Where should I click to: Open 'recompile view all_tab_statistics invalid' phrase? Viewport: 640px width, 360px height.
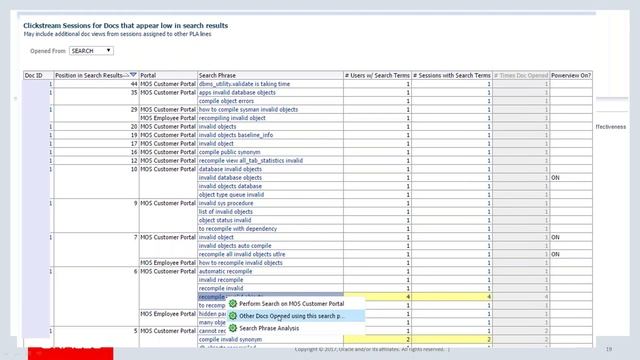click(x=251, y=161)
